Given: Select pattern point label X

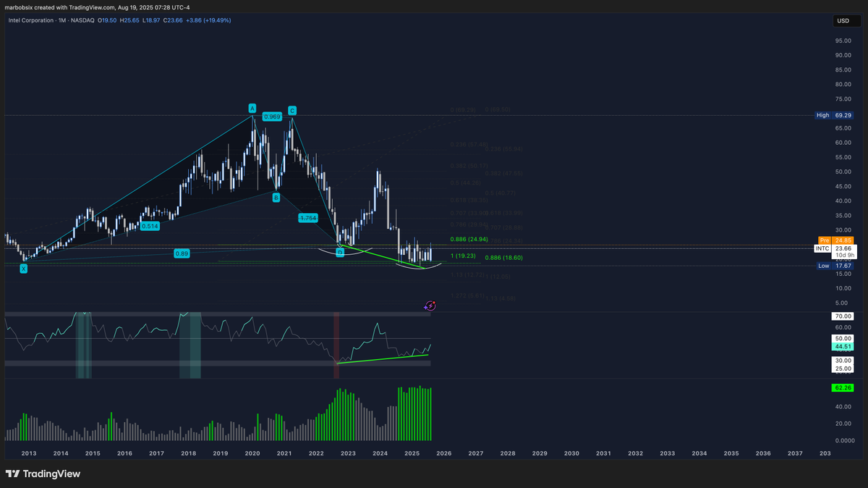Looking at the screenshot, I should [x=23, y=269].
